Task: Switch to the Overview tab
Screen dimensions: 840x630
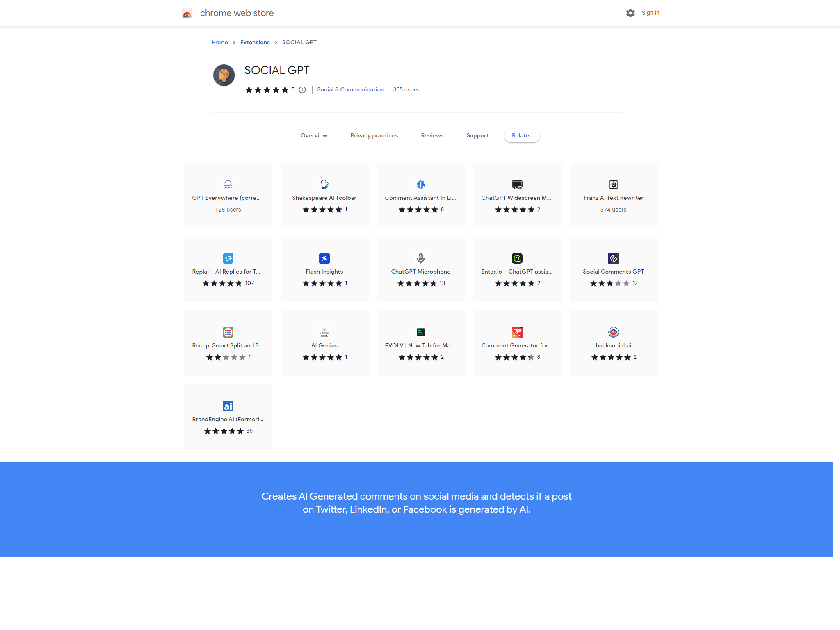Action: [314, 136]
